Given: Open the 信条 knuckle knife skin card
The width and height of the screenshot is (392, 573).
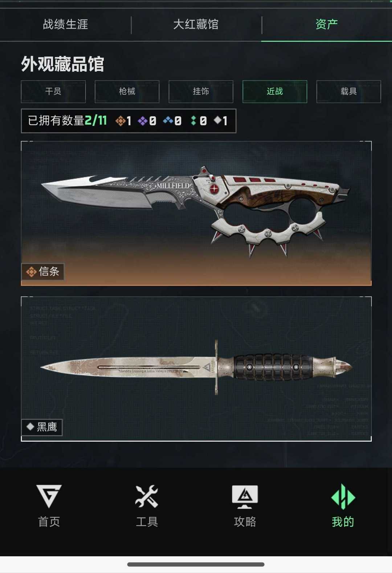Looking at the screenshot, I should point(196,213).
